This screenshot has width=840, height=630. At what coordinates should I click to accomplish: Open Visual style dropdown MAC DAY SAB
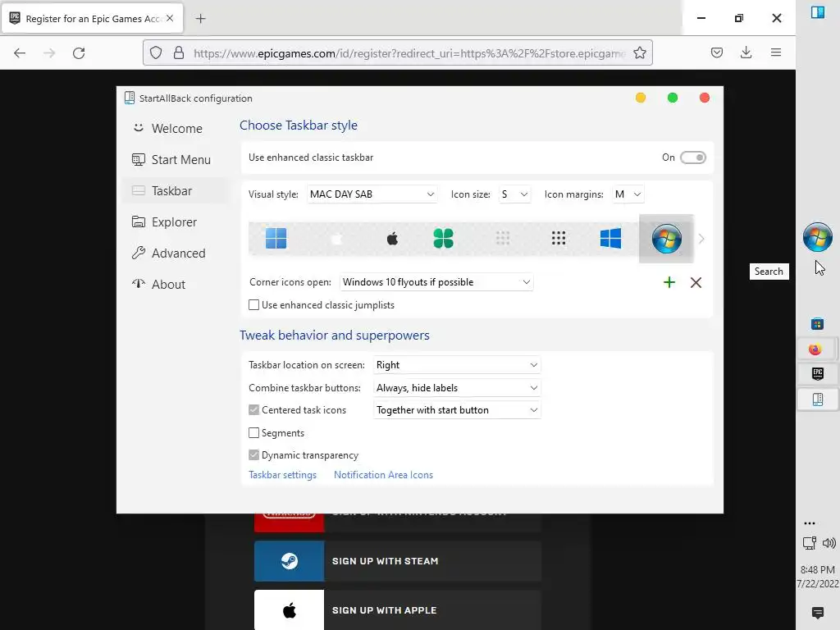(x=372, y=194)
